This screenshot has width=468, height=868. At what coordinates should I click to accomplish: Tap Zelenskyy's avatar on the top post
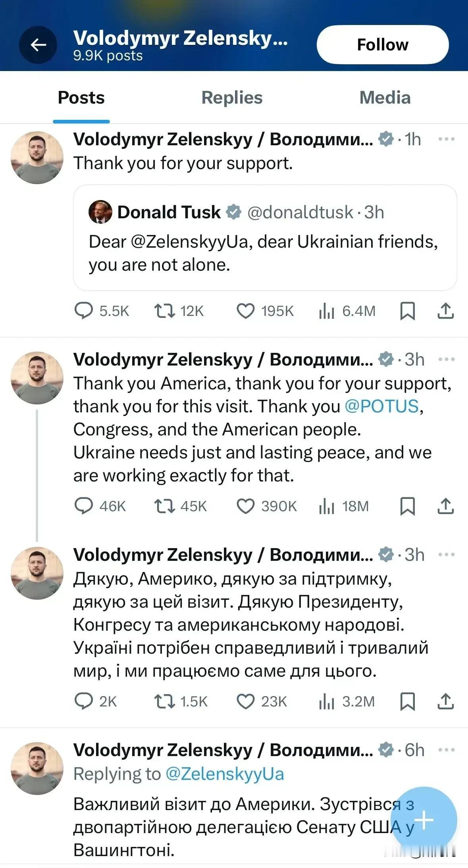click(37, 158)
